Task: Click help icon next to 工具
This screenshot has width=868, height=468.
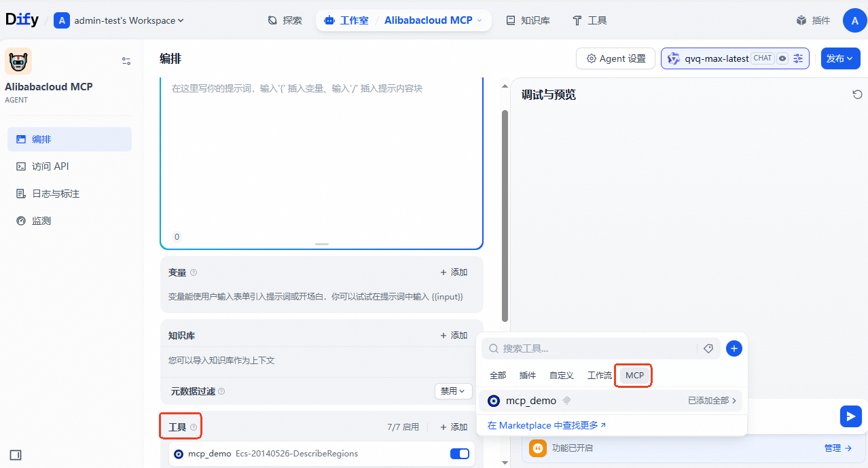Action: pyautogui.click(x=194, y=427)
